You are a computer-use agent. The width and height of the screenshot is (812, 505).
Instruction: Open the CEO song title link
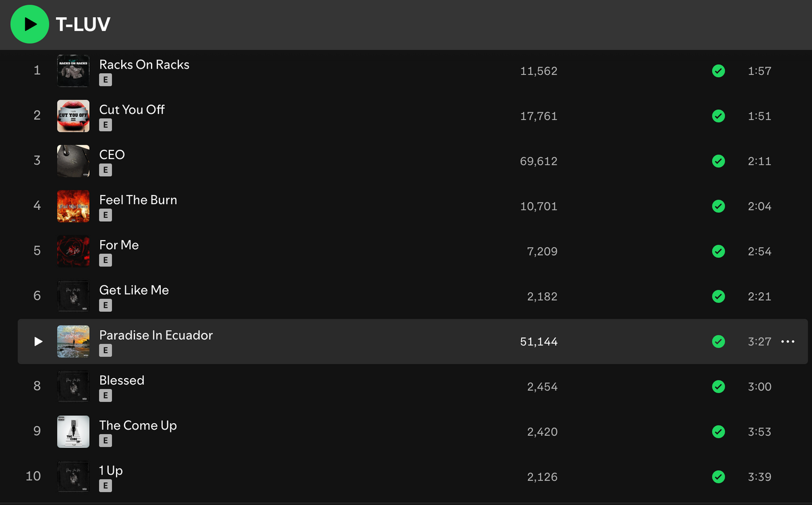click(x=112, y=154)
